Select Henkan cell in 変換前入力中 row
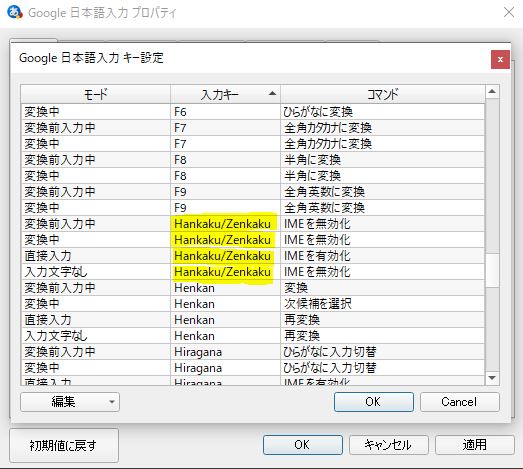The image size is (523, 469). click(225, 288)
